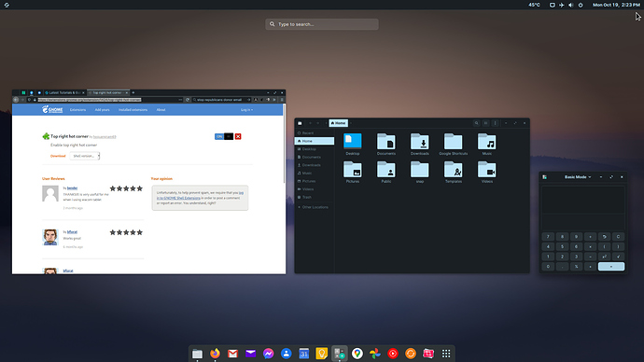
Task: Click the search icon in Files header
Action: point(476,123)
